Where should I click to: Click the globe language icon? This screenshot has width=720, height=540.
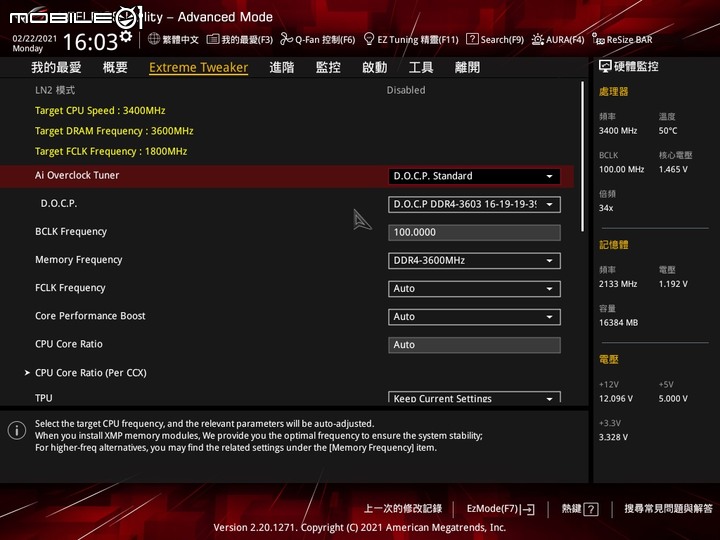[154, 39]
